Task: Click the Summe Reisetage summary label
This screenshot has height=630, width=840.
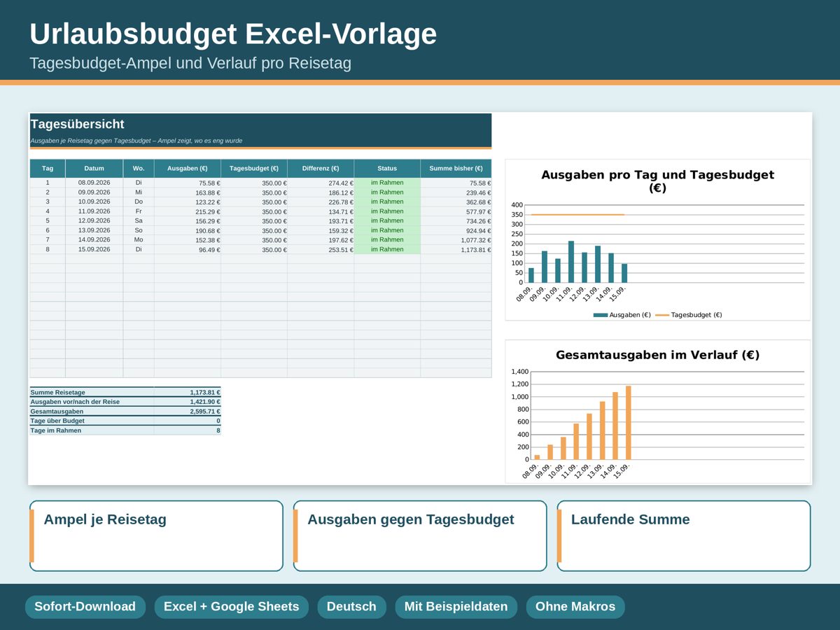Action: pos(58,393)
